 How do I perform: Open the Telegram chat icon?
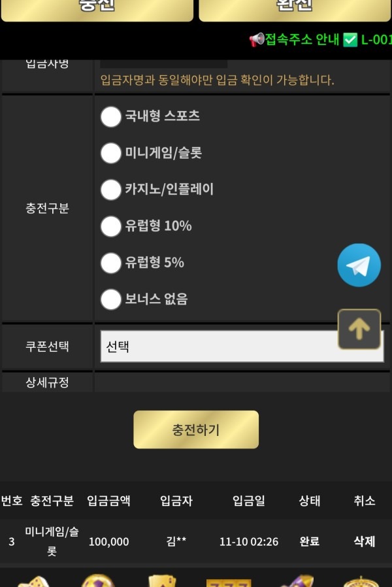click(358, 264)
